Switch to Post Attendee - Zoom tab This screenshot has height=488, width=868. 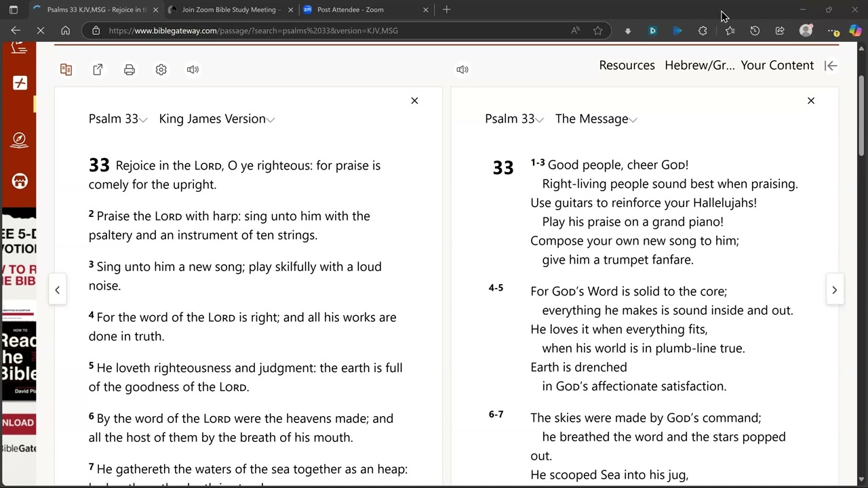(366, 9)
